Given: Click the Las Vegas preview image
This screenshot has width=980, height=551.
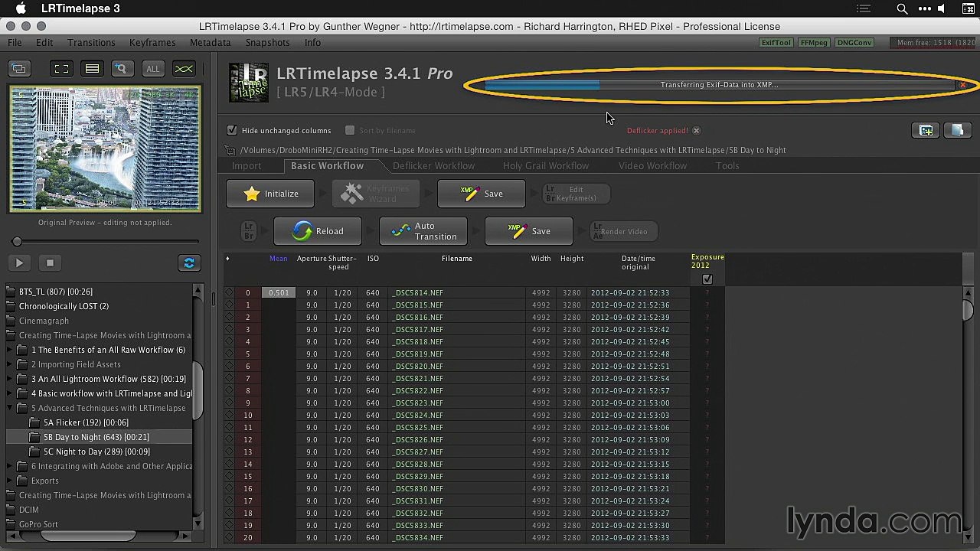Looking at the screenshot, I should coord(105,148).
